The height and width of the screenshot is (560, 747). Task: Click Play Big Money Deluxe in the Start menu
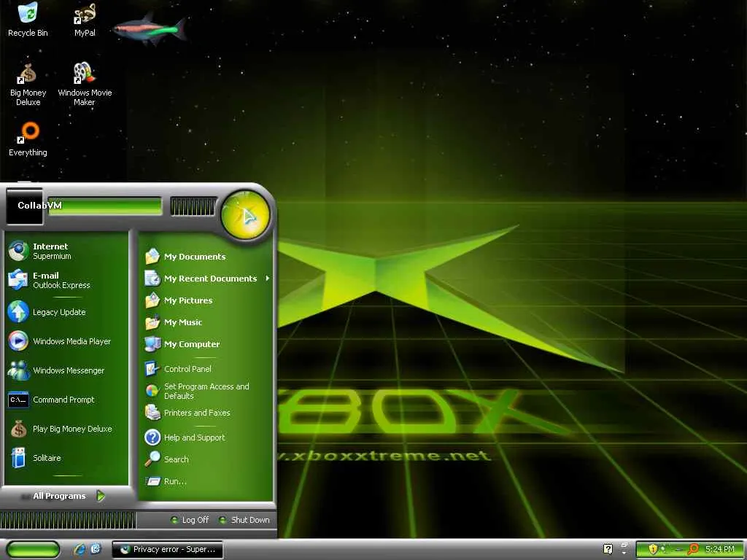tap(66, 429)
